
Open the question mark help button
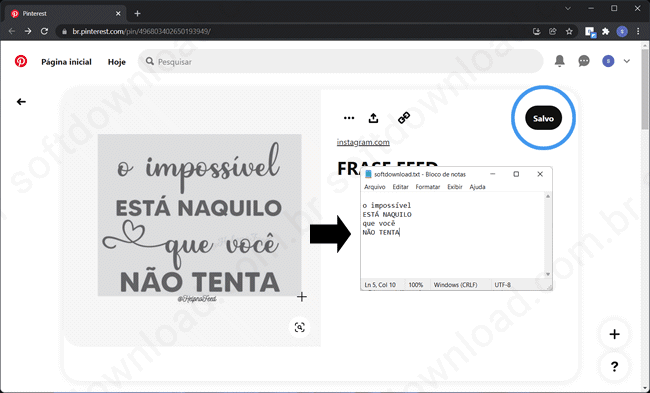[x=614, y=366]
